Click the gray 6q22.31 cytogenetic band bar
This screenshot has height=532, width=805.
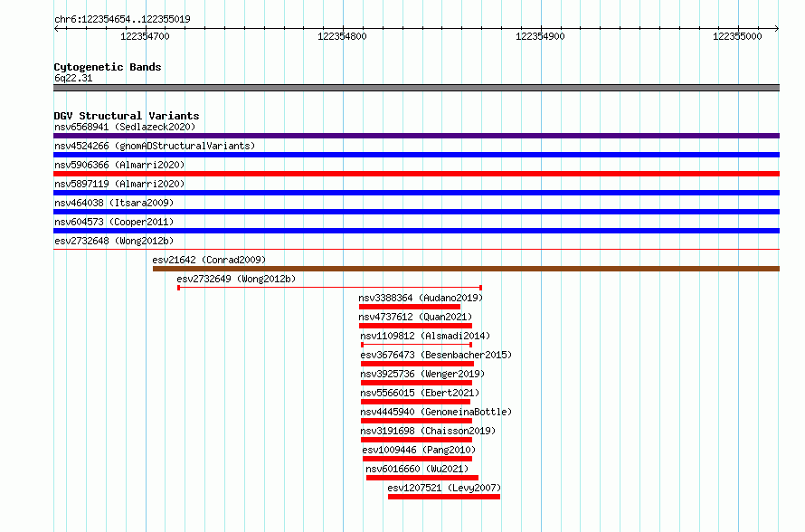coord(416,88)
